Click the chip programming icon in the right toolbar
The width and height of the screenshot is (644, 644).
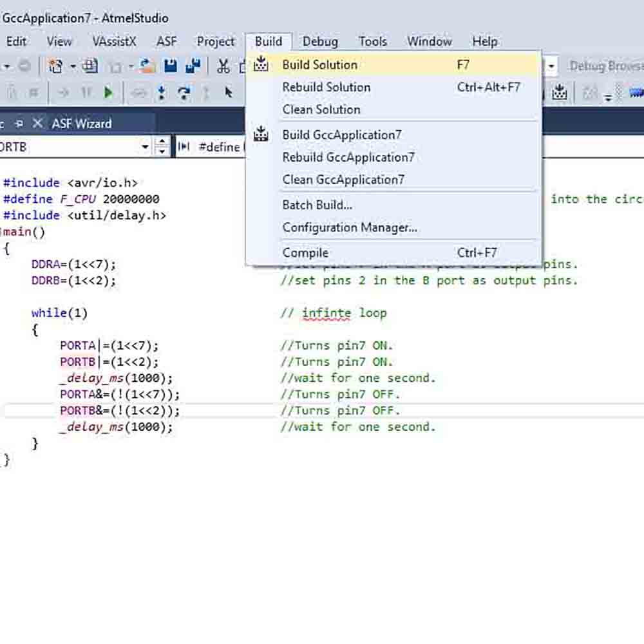[x=559, y=92]
